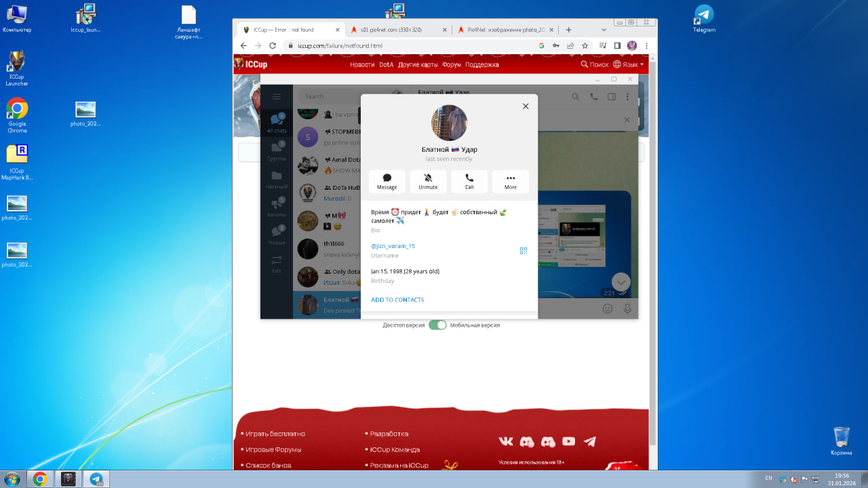The width and height of the screenshot is (868, 488).
Task: Click the Message button in profile card
Action: tap(387, 182)
